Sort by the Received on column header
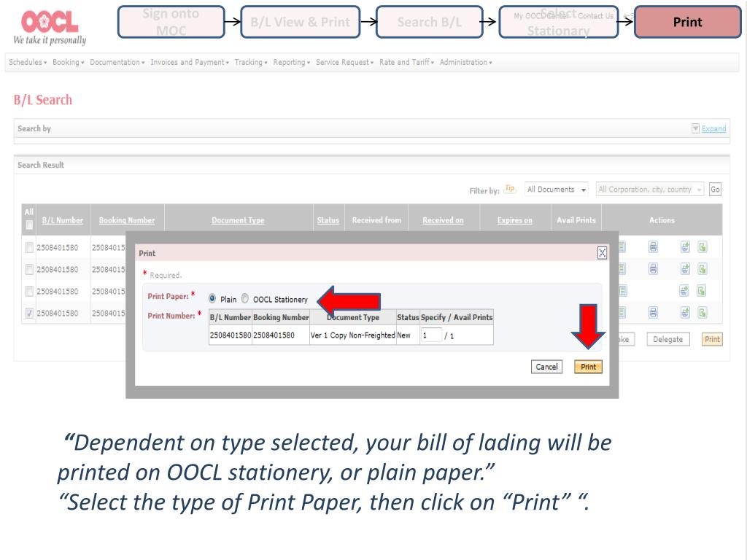The image size is (747, 560). coord(443,220)
